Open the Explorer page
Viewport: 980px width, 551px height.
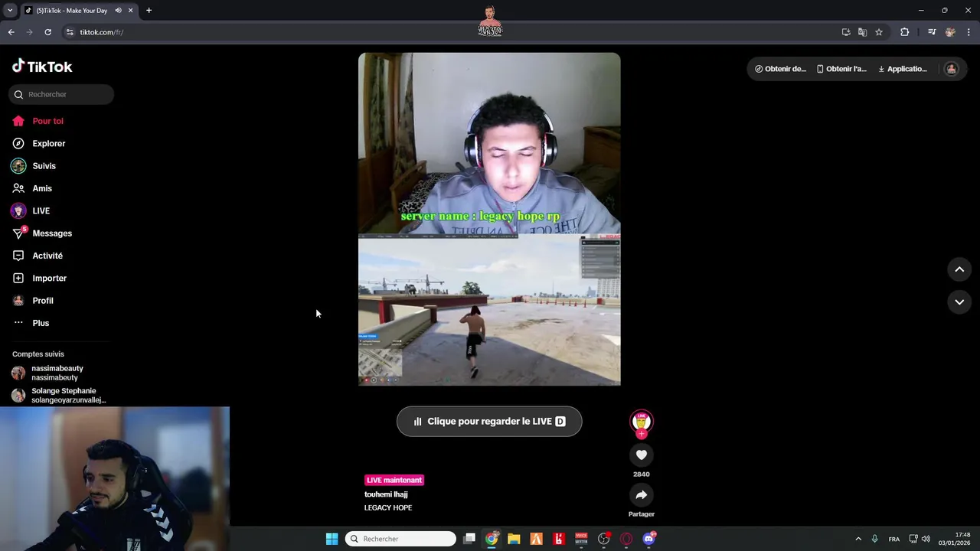pyautogui.click(x=38, y=143)
